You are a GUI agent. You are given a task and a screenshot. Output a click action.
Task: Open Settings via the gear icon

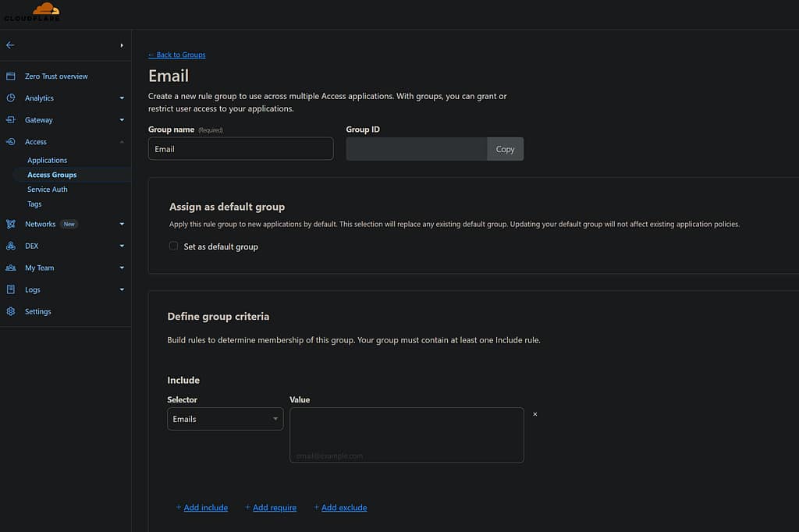10,311
